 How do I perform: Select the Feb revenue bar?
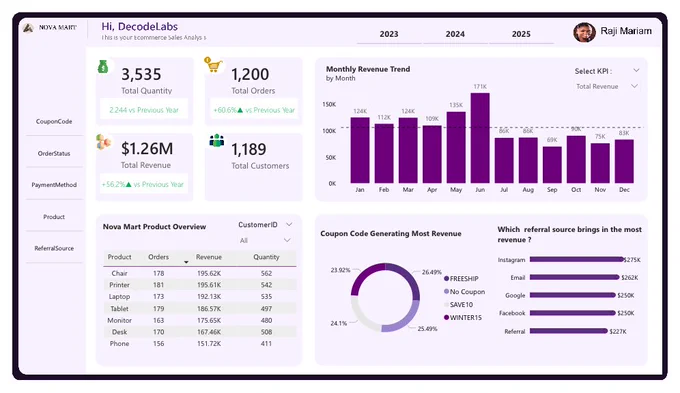pos(384,153)
